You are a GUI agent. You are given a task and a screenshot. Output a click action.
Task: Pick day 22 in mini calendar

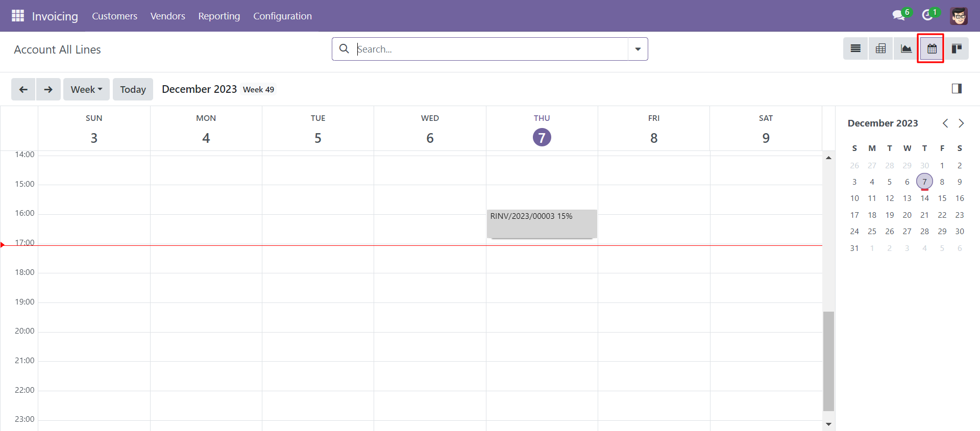coord(942,215)
